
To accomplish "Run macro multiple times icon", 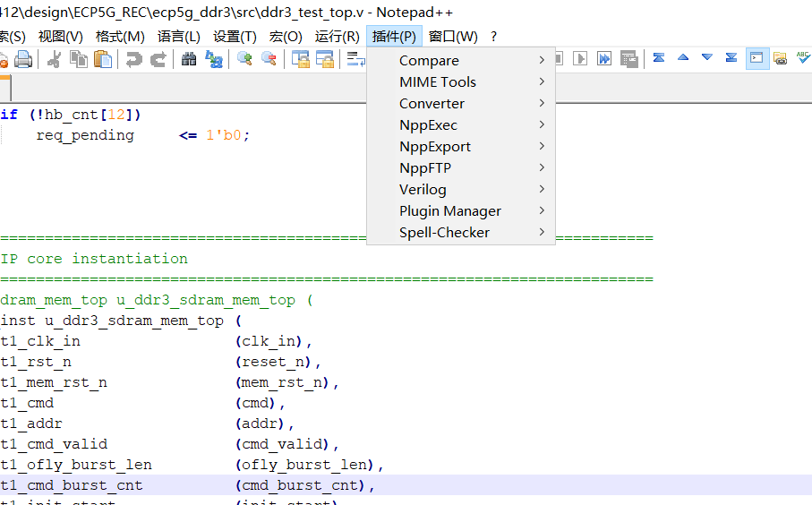I will click(605, 59).
